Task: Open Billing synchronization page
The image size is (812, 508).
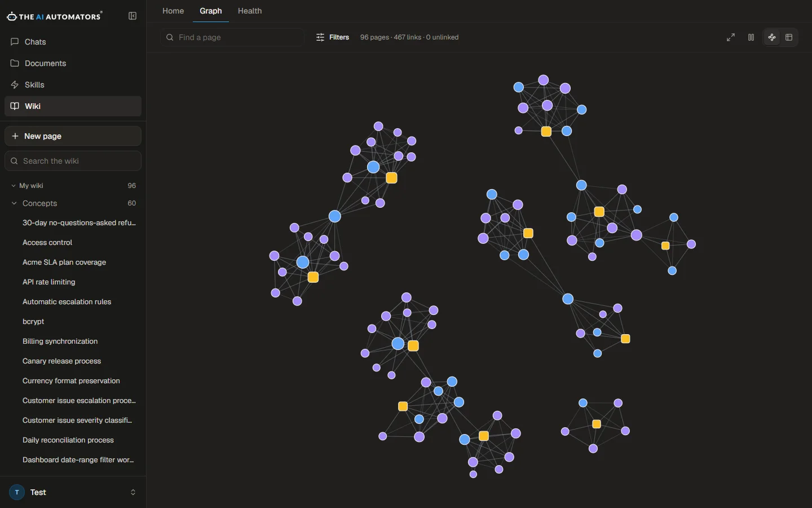Action: (x=60, y=341)
